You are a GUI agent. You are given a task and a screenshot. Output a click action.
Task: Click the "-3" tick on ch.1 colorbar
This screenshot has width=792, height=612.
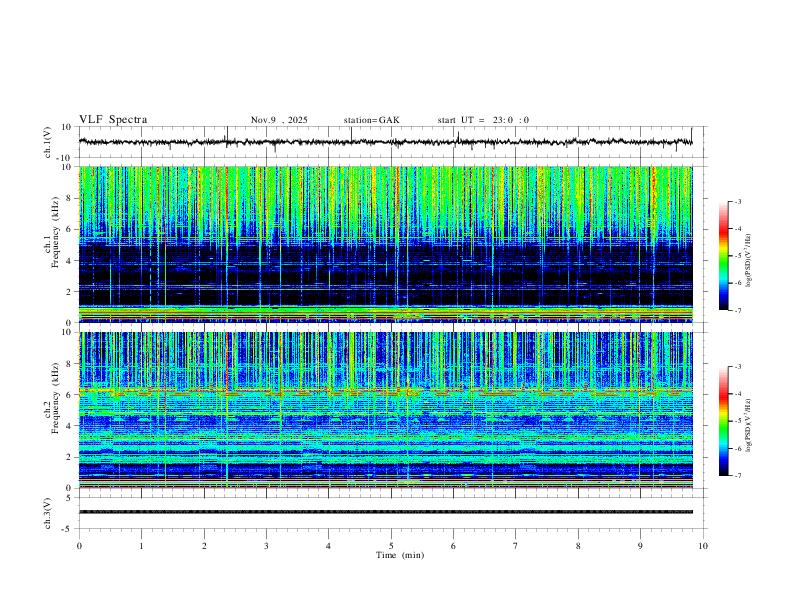[x=737, y=201]
